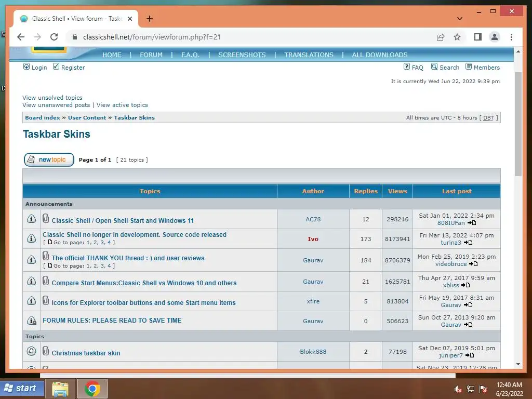Image resolution: width=532 pixels, height=399 pixels.
Task: Reload the page with the refresh icon
Action: point(54,37)
